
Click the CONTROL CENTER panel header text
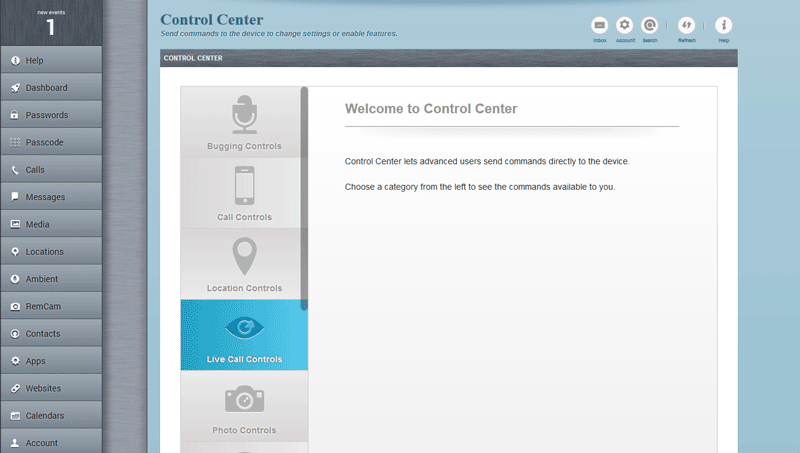pos(193,58)
